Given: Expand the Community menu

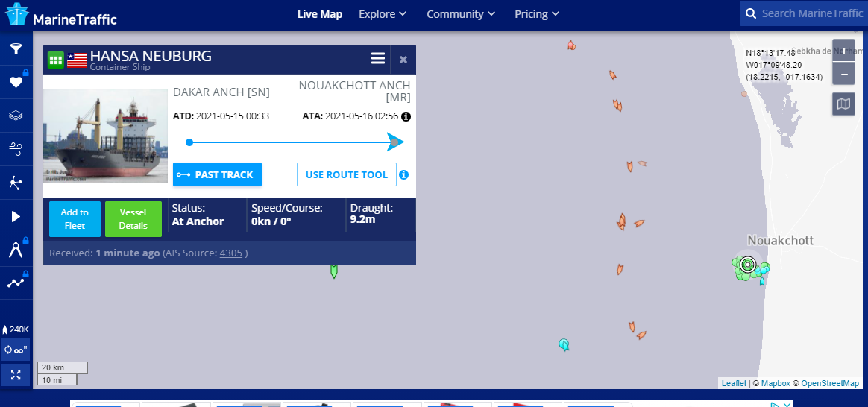Looking at the screenshot, I should pos(461,14).
